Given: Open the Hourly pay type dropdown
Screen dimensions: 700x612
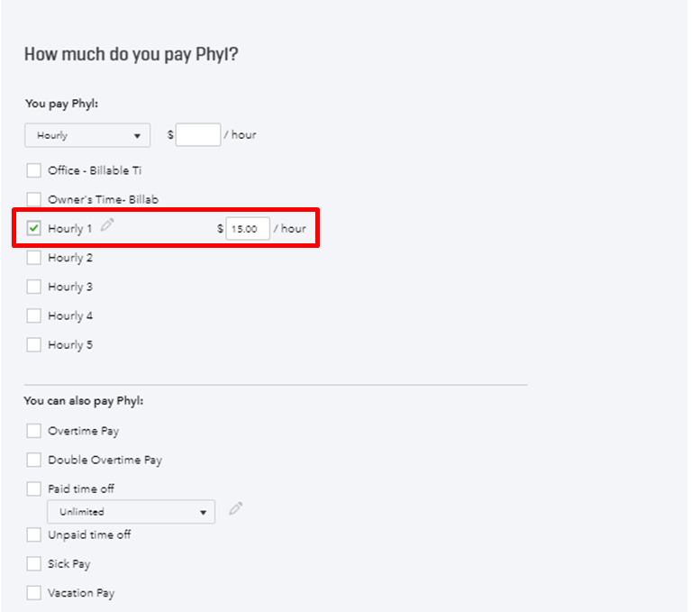Looking at the screenshot, I should click(87, 136).
